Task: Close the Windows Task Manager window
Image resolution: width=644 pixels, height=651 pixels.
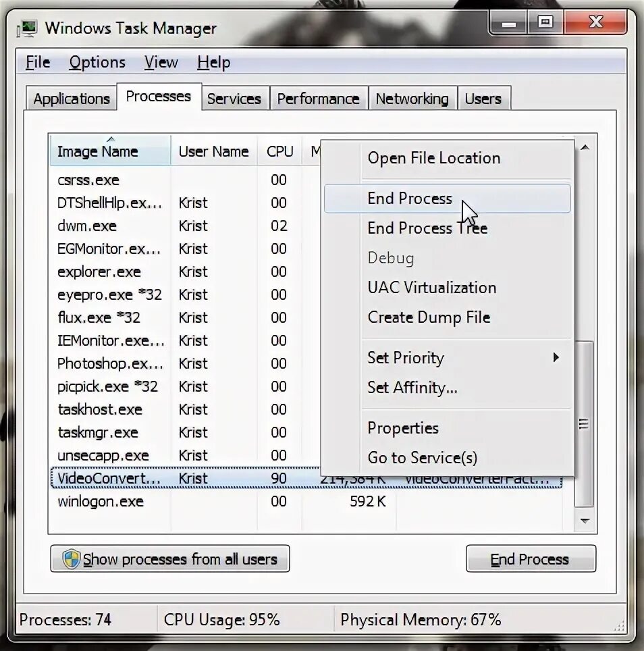Action: point(596,23)
